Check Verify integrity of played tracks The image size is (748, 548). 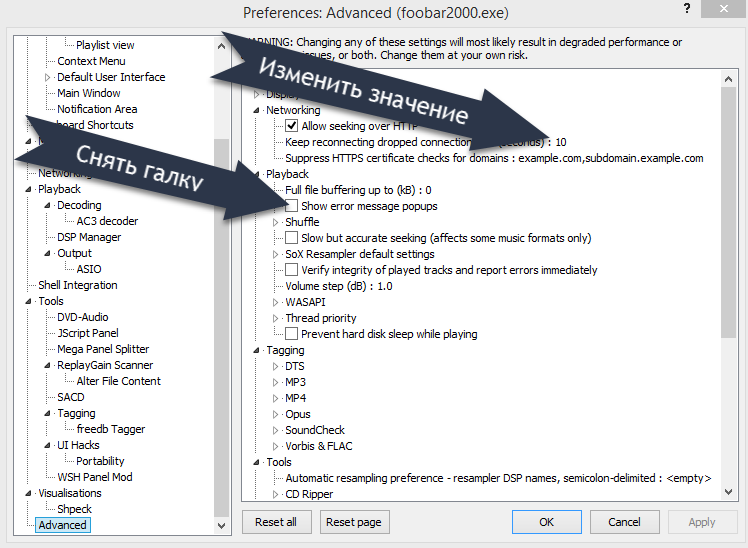click(x=292, y=270)
